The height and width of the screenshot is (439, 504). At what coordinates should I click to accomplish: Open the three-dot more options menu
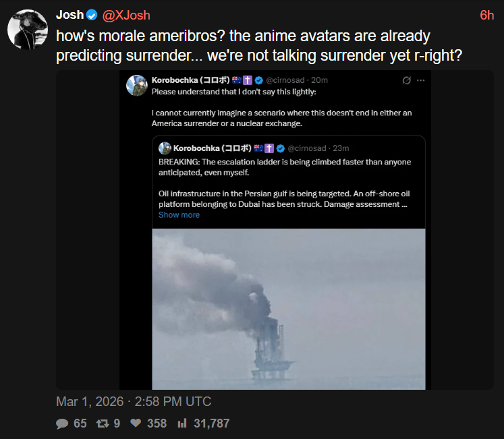point(421,80)
